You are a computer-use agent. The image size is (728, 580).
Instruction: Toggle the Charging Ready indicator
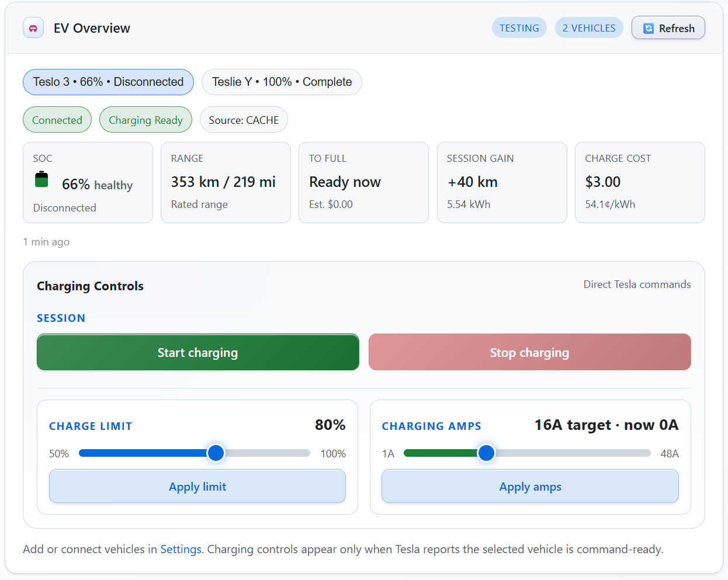tap(145, 119)
